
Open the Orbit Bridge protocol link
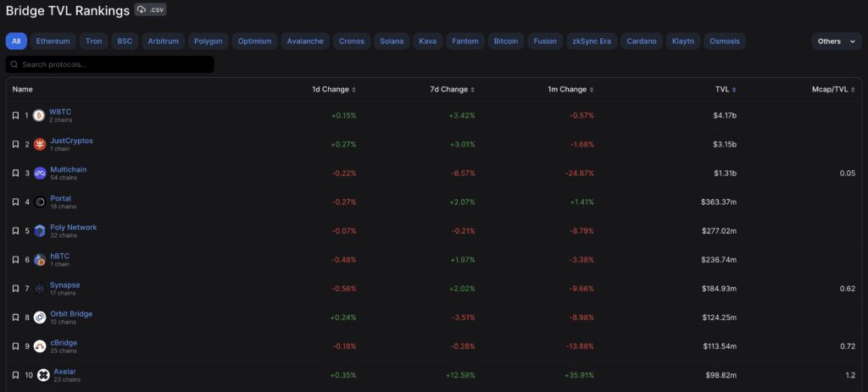pos(71,313)
